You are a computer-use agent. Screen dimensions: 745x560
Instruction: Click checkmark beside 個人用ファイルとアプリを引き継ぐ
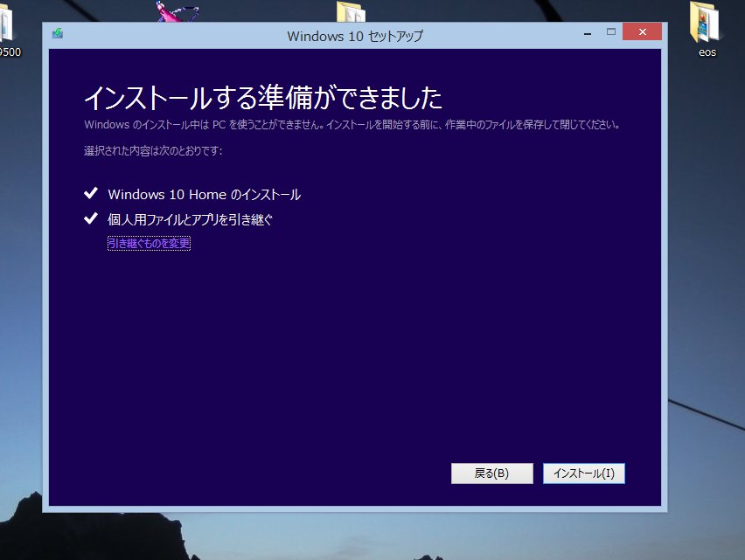(89, 218)
